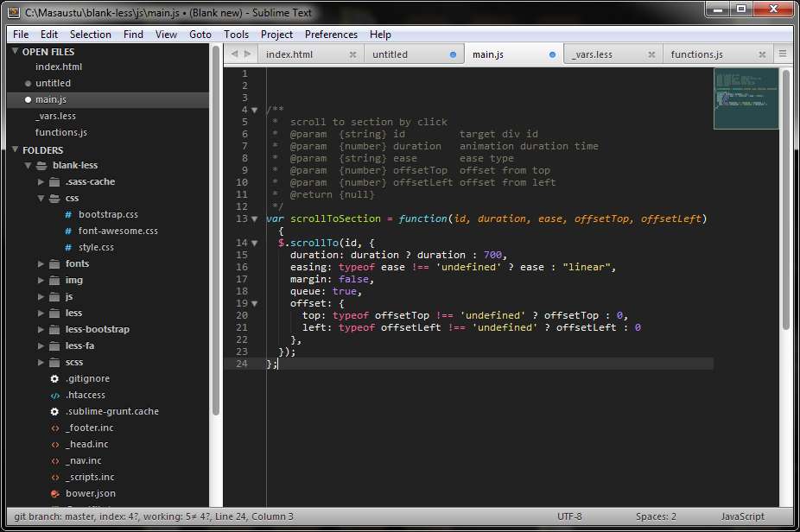Fold the offset object at line 19
The height and width of the screenshot is (532, 800).
(252, 303)
